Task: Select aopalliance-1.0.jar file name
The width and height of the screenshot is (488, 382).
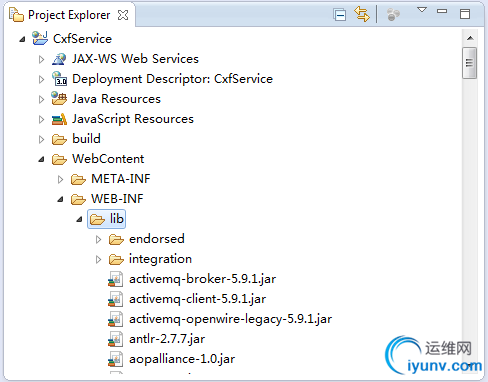Action: [182, 359]
